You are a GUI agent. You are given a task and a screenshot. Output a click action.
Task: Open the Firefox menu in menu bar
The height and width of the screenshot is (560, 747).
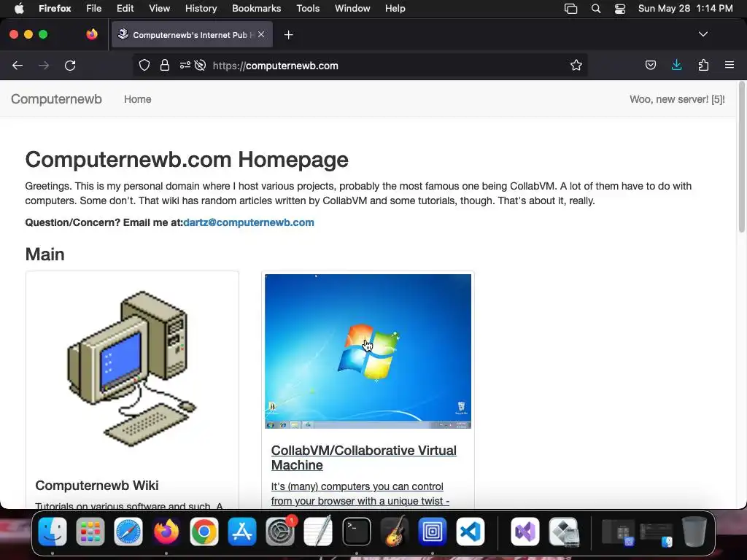point(55,8)
